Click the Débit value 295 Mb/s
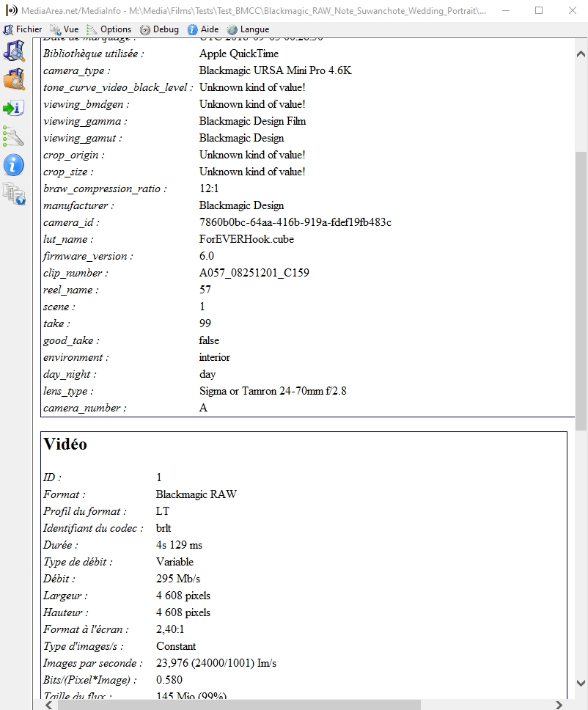 click(178, 579)
